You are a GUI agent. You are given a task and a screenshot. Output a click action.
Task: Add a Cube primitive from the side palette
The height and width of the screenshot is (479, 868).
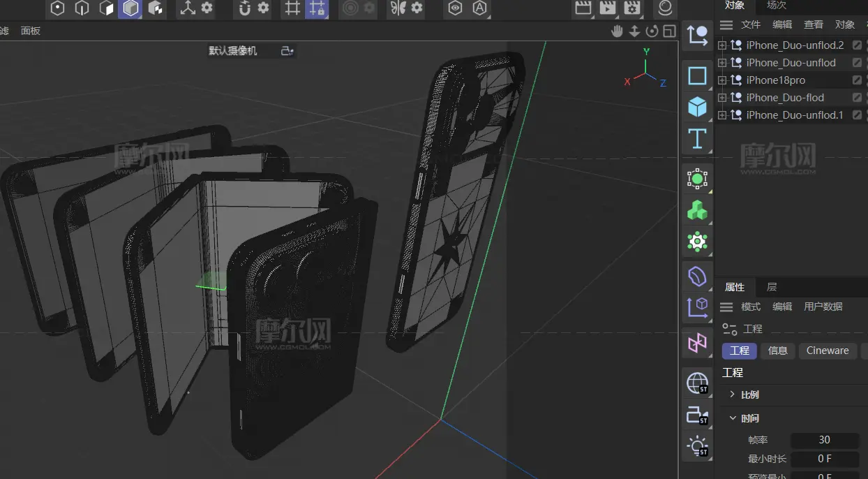pos(697,107)
